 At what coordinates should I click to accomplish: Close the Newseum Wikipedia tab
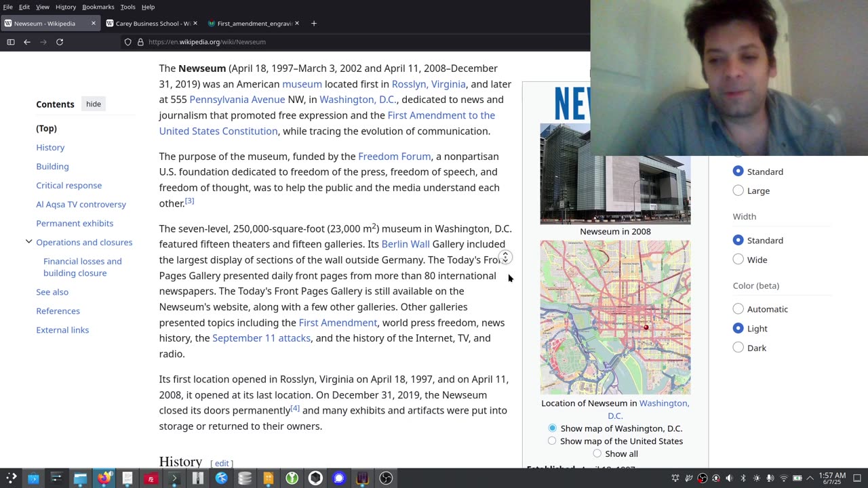tap(94, 23)
